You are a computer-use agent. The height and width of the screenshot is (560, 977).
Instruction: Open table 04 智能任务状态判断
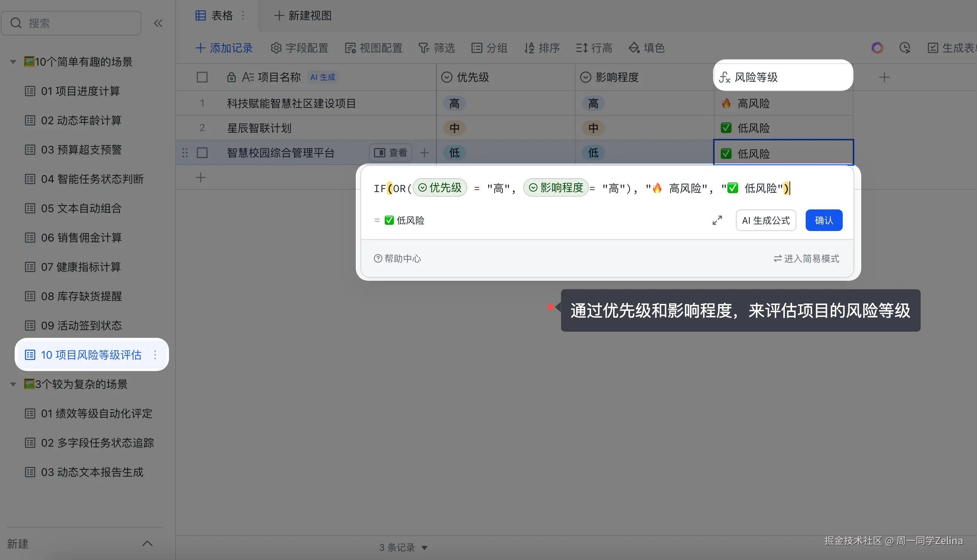point(84,179)
